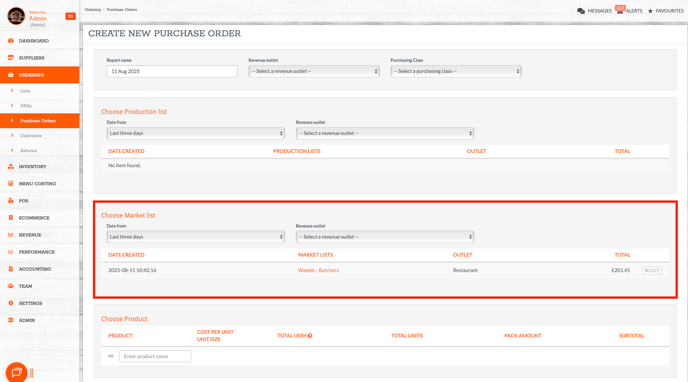The height and width of the screenshot is (382, 688).
Task: Click the Total UOM help question icon
Action: [x=310, y=336]
